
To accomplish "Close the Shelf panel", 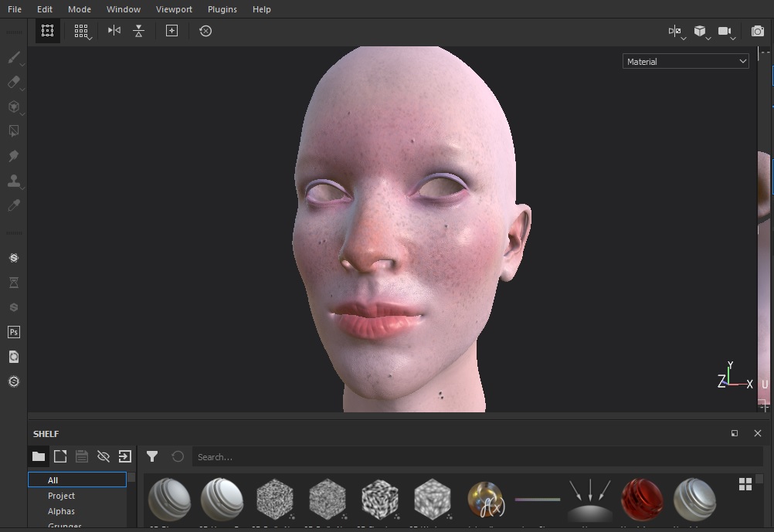I will click(x=758, y=433).
